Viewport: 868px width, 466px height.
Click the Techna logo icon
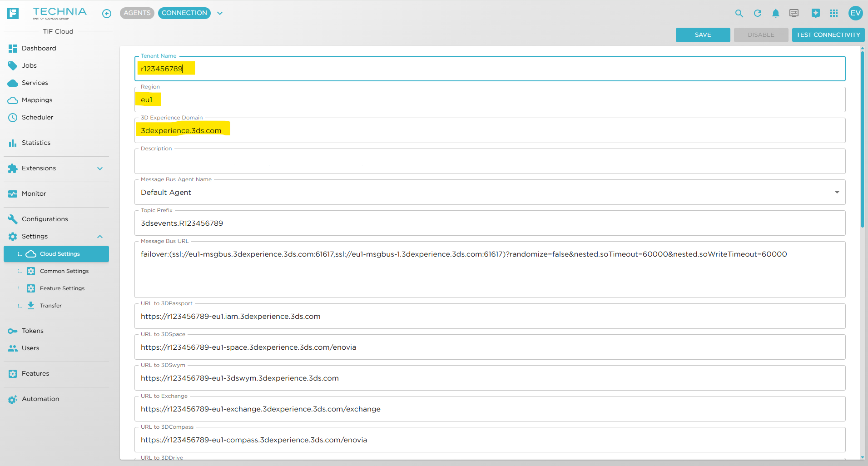point(13,13)
